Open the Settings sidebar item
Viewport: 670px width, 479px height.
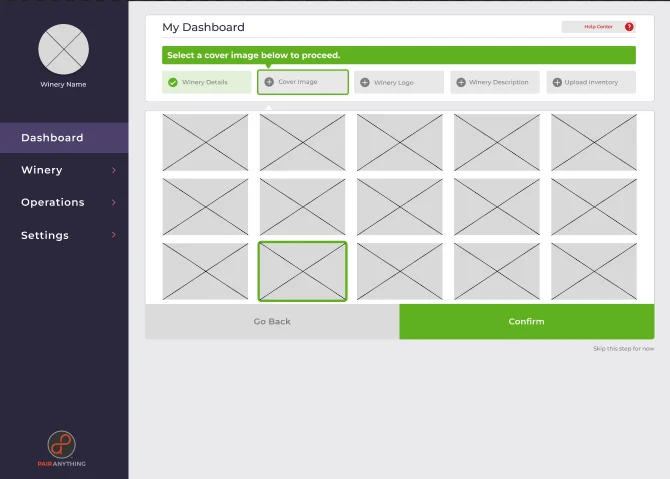[x=64, y=235]
